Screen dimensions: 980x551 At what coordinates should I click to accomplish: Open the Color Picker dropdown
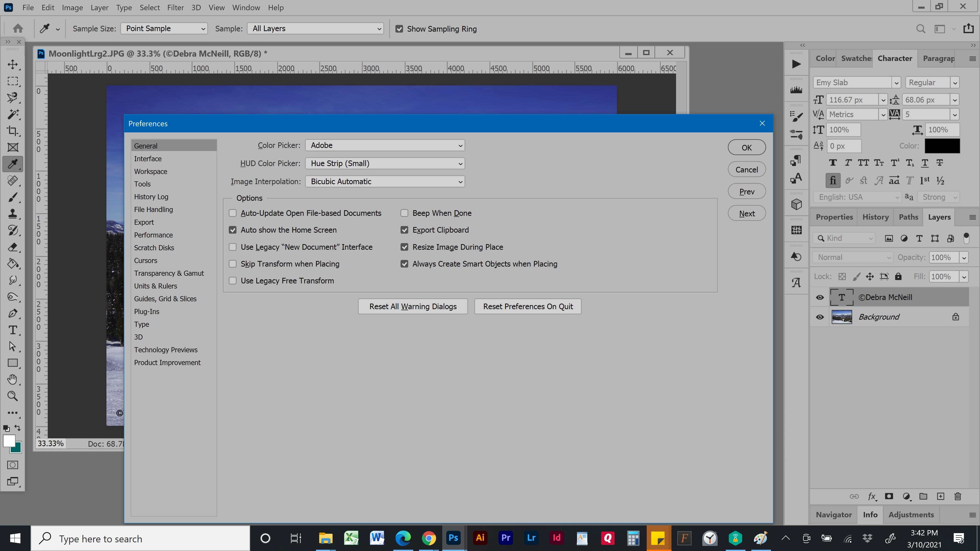(x=385, y=145)
